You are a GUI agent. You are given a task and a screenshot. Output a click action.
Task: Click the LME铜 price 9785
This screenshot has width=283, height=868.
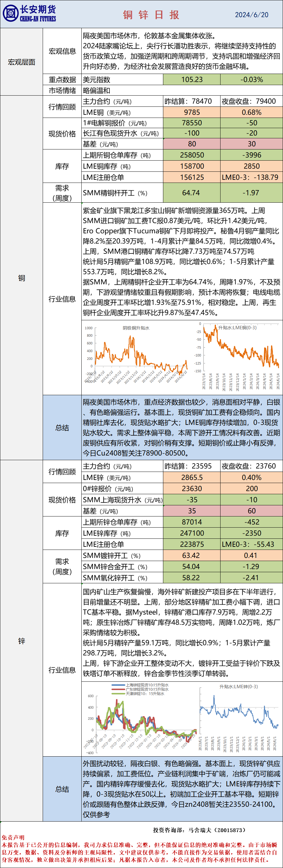click(192, 112)
